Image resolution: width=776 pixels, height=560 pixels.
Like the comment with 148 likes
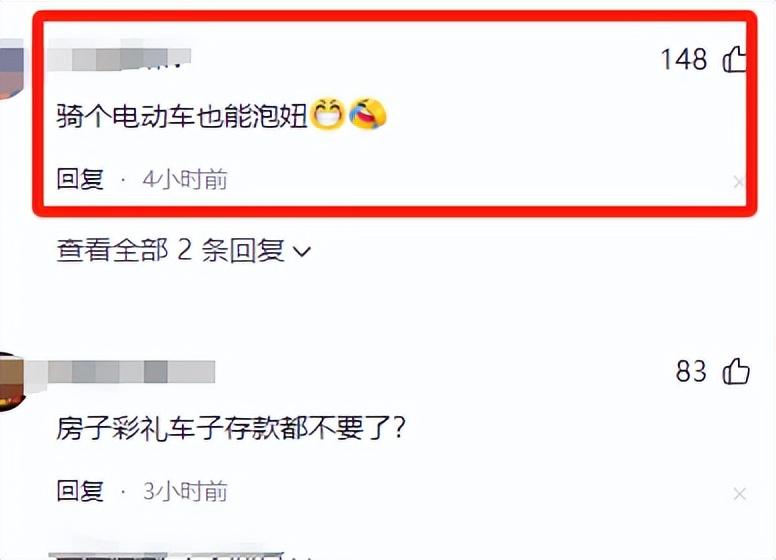[734, 59]
